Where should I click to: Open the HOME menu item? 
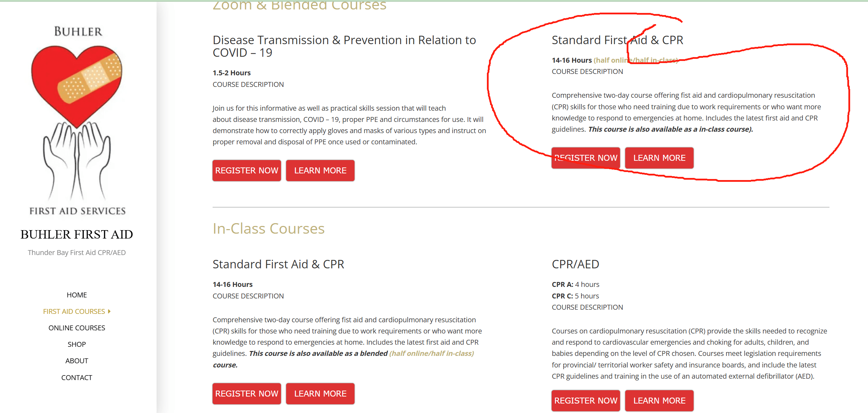(77, 295)
